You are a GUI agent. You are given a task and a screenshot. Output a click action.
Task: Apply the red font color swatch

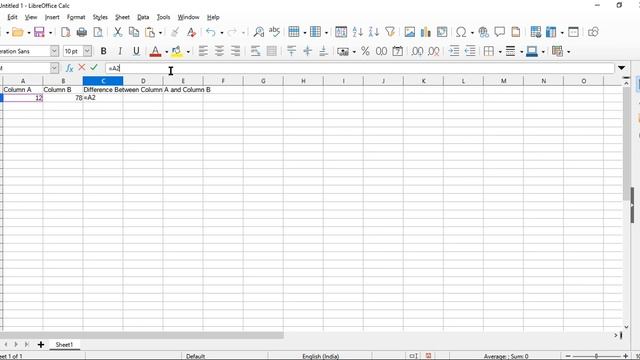(x=155, y=51)
